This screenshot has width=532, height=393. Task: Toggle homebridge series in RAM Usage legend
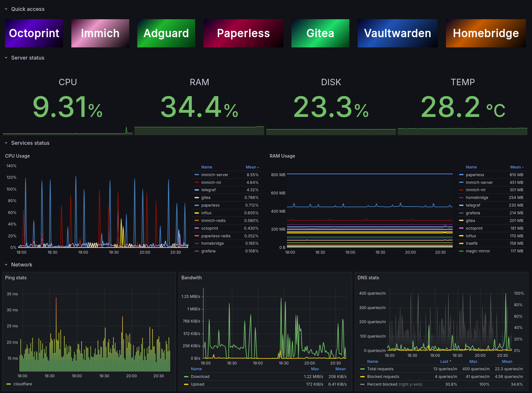(x=477, y=198)
